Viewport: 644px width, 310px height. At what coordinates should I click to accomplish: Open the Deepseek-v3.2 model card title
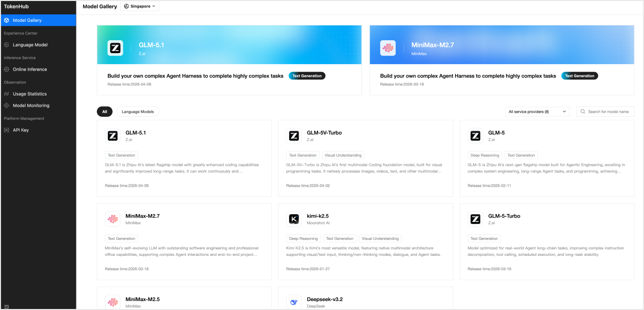(325, 300)
